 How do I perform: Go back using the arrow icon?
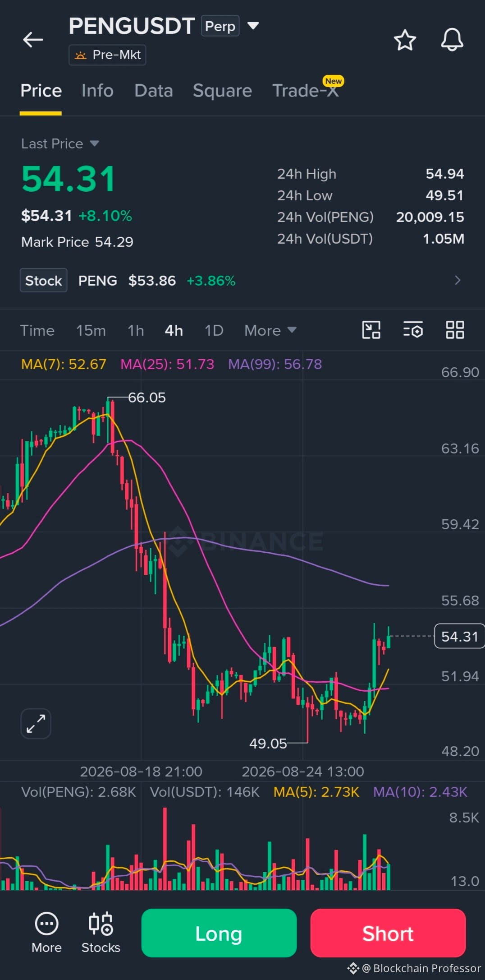tap(33, 40)
